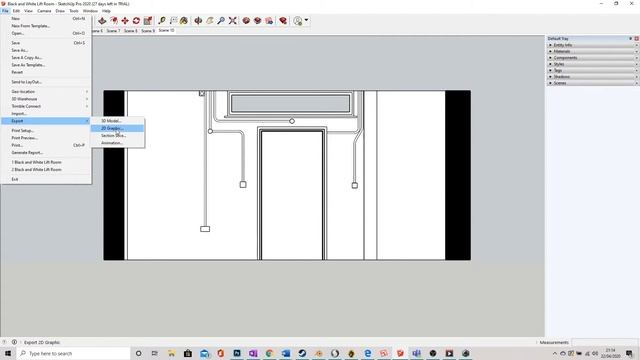This screenshot has height=360, width=640.
Task: Close the Default Tray panel
Action: pyautogui.click(x=636, y=38)
